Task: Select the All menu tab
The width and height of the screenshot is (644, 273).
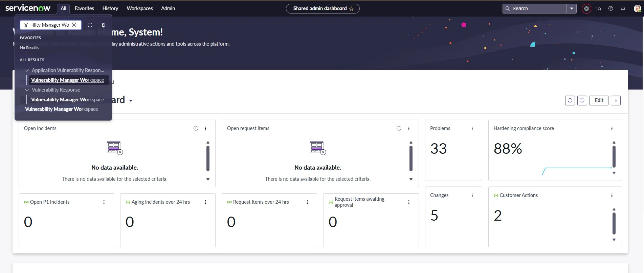Action: pos(63,8)
